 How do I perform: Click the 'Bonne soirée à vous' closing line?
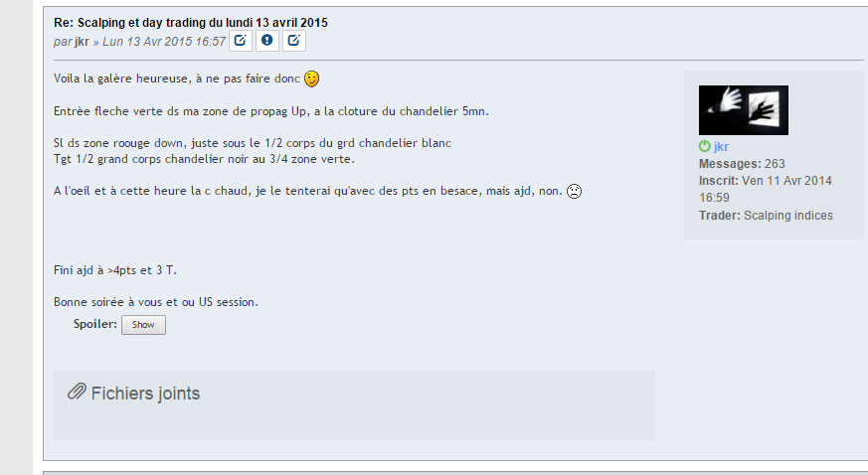(x=156, y=302)
